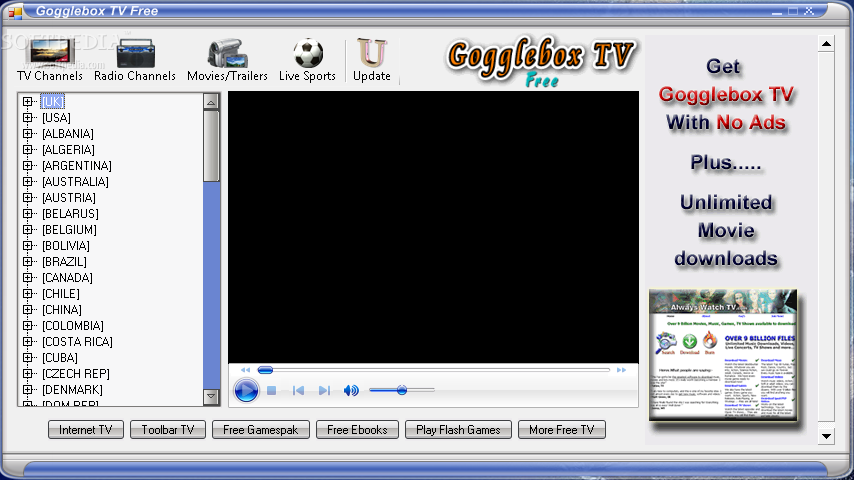This screenshot has width=854, height=480.
Task: Skip to the previous track
Action: click(298, 390)
